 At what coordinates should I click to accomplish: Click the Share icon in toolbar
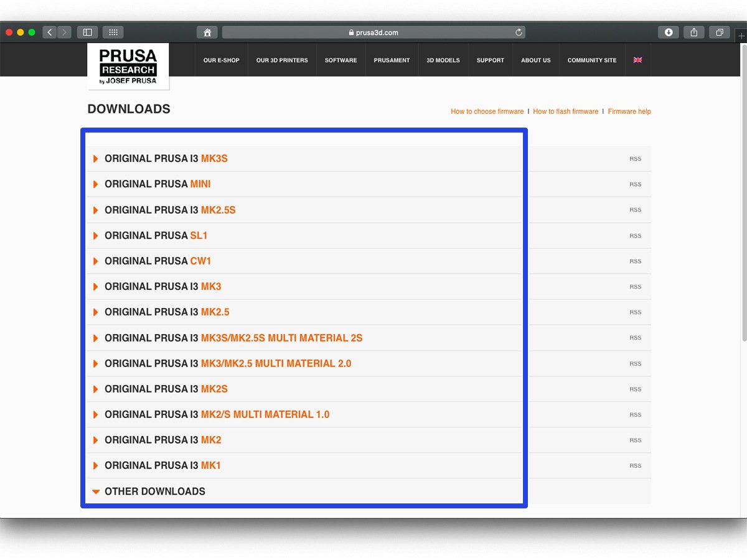pyautogui.click(x=693, y=32)
